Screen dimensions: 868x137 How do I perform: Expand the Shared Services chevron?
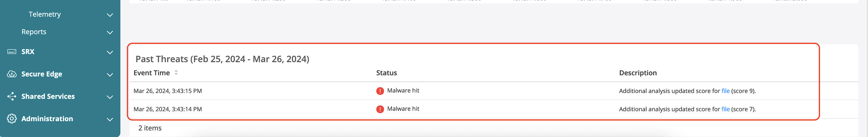[110, 97]
